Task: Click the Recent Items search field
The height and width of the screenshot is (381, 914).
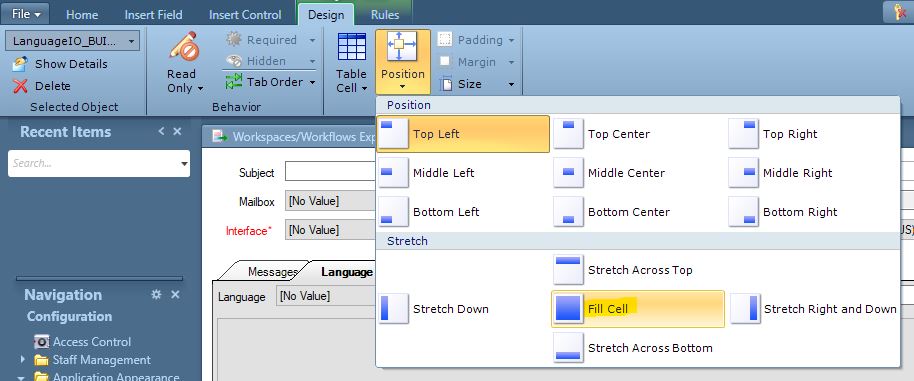Action: 99,163
